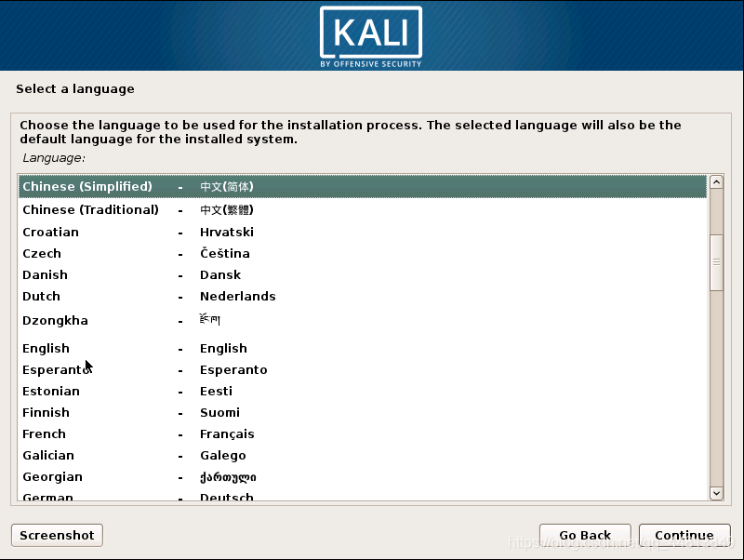744x560 pixels.
Task: Click the language list scrollbar thumb
Action: [x=716, y=262]
